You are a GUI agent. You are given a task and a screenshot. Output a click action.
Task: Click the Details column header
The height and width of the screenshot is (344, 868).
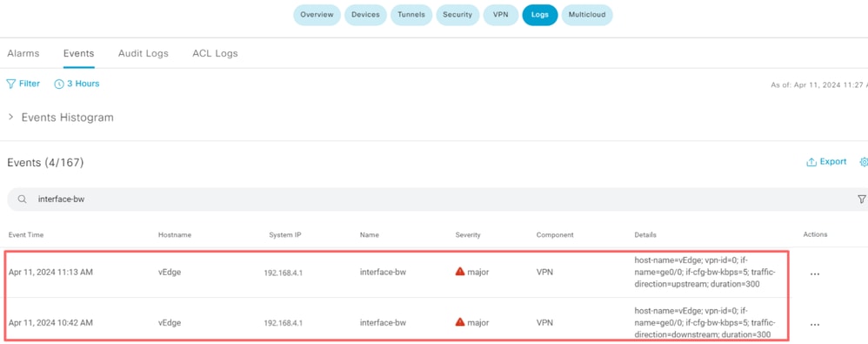(x=645, y=235)
